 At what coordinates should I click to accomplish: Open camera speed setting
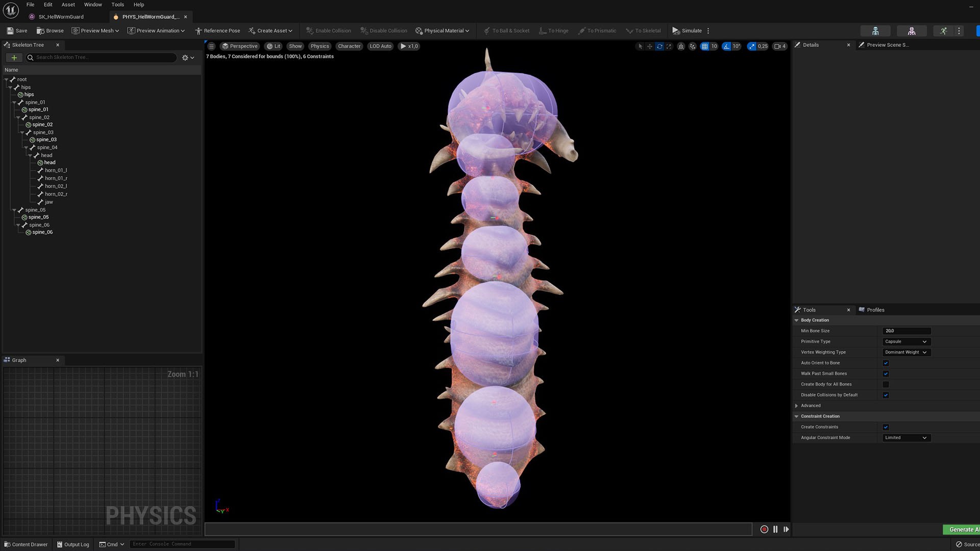point(780,46)
